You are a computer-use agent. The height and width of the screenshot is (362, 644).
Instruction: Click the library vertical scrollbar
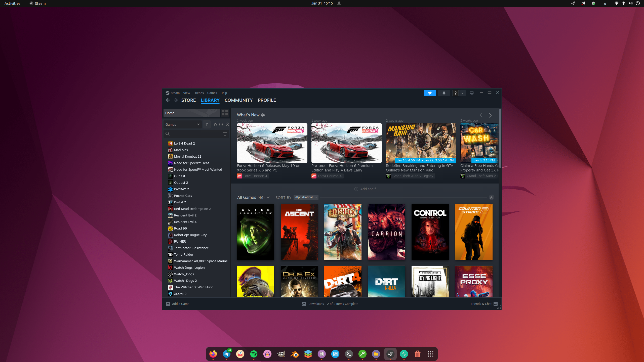coord(500,138)
